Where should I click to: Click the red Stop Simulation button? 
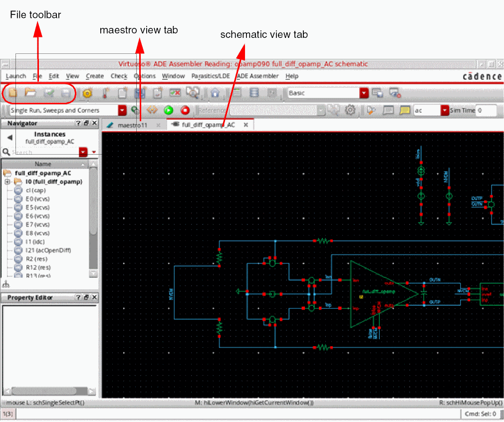[185, 110]
